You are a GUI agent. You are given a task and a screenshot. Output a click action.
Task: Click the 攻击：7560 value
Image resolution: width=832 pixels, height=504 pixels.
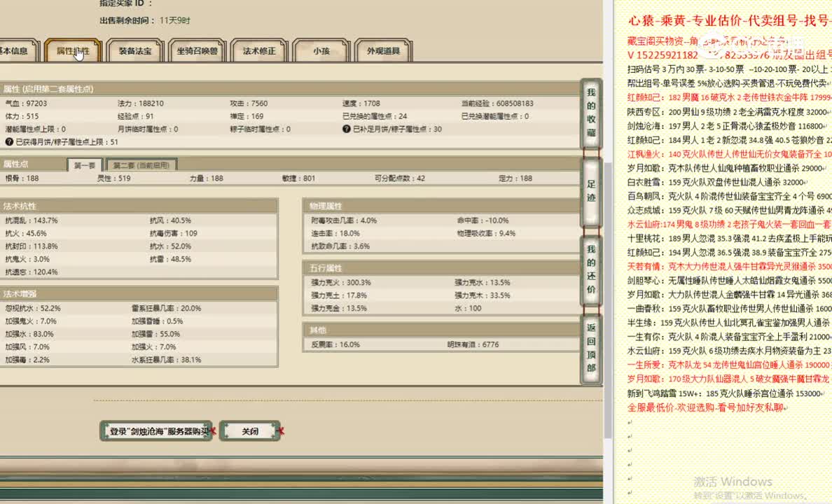(249, 104)
